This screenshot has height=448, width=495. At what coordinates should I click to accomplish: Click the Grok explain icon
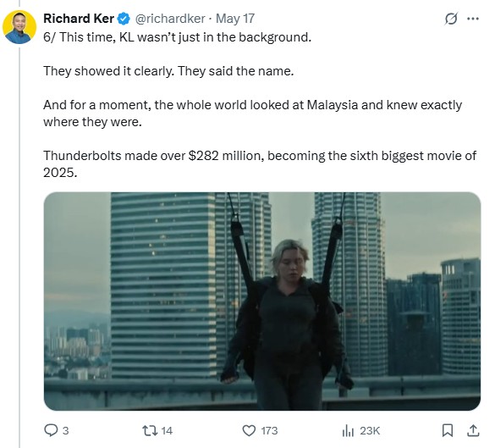pyautogui.click(x=451, y=19)
